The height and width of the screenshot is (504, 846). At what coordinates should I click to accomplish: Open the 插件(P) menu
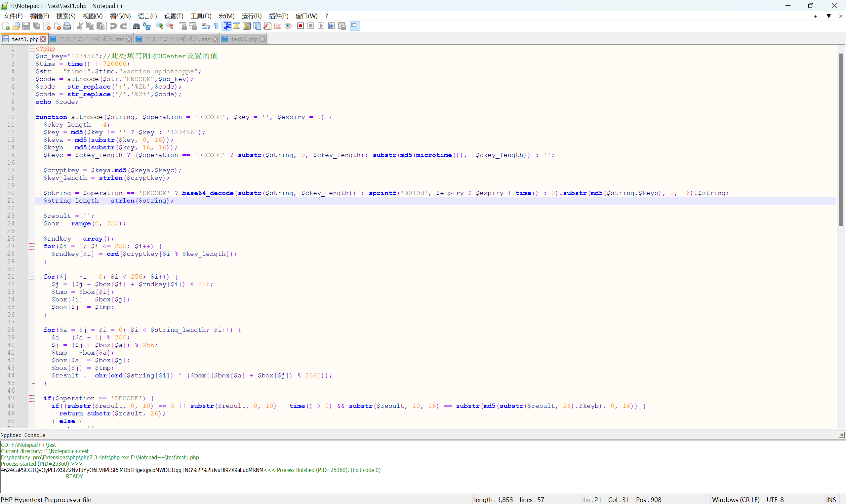278,16
